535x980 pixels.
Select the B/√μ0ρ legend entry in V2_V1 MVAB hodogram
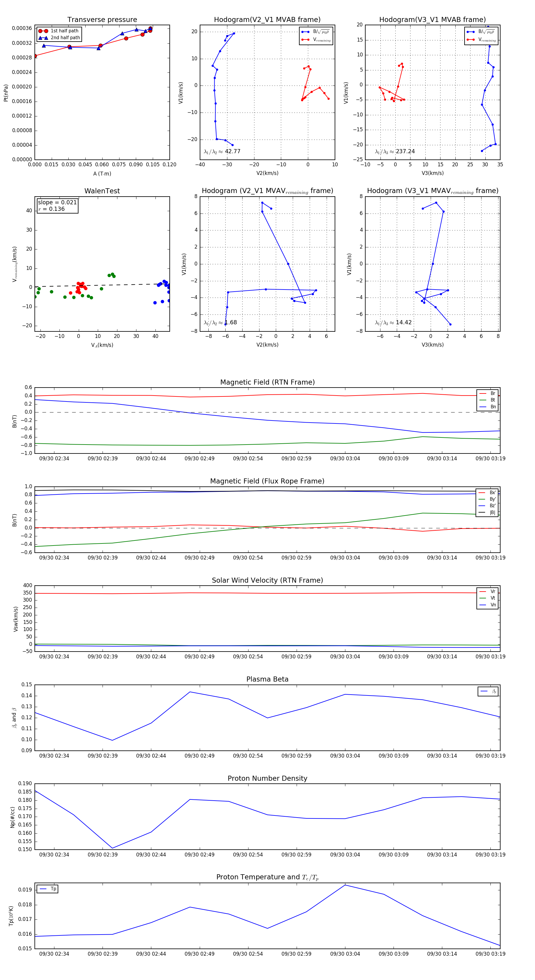[x=316, y=32]
